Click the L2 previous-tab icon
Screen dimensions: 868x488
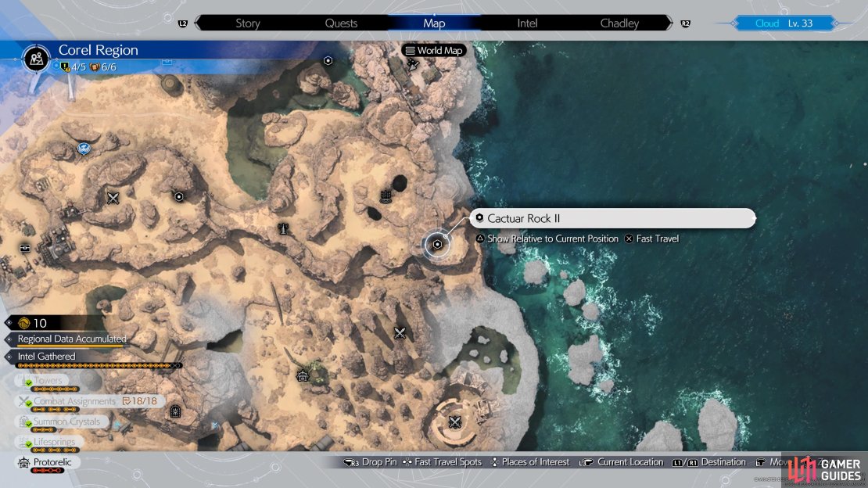183,23
